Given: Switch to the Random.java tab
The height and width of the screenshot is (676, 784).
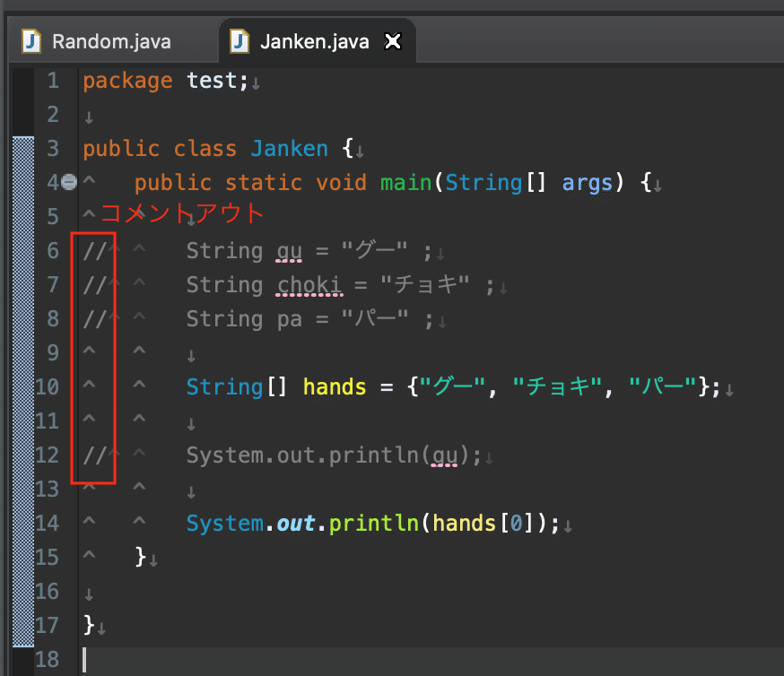Looking at the screenshot, I should (x=111, y=41).
